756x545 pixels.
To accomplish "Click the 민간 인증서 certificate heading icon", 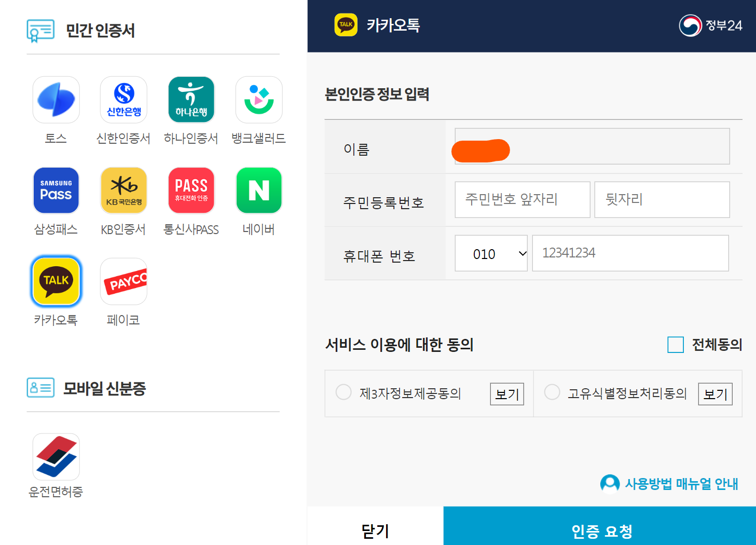I will [40, 31].
